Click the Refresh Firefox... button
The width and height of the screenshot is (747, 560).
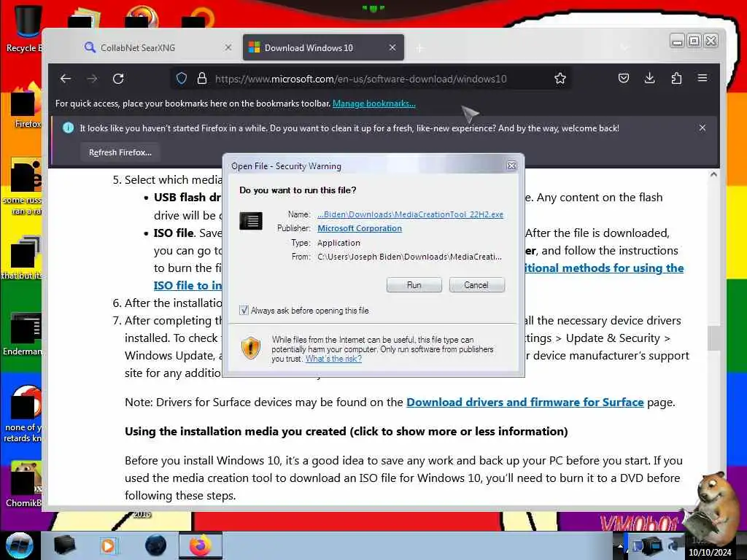click(120, 152)
